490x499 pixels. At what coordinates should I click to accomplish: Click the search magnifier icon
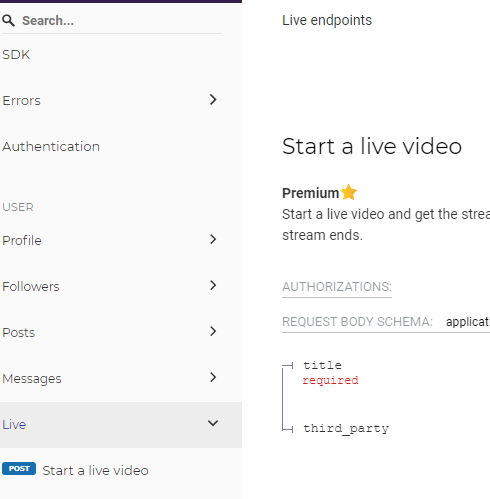tap(8, 21)
